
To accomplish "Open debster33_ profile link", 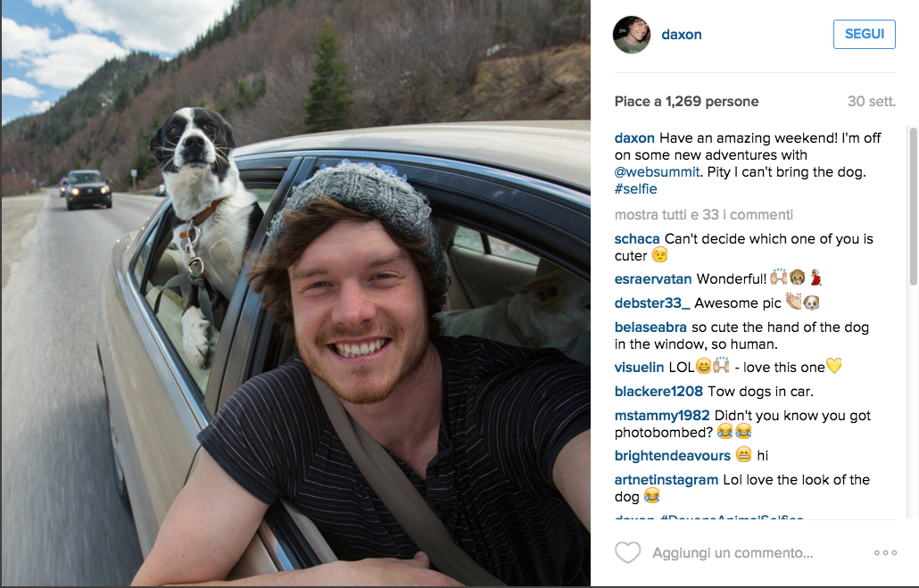I will [651, 303].
